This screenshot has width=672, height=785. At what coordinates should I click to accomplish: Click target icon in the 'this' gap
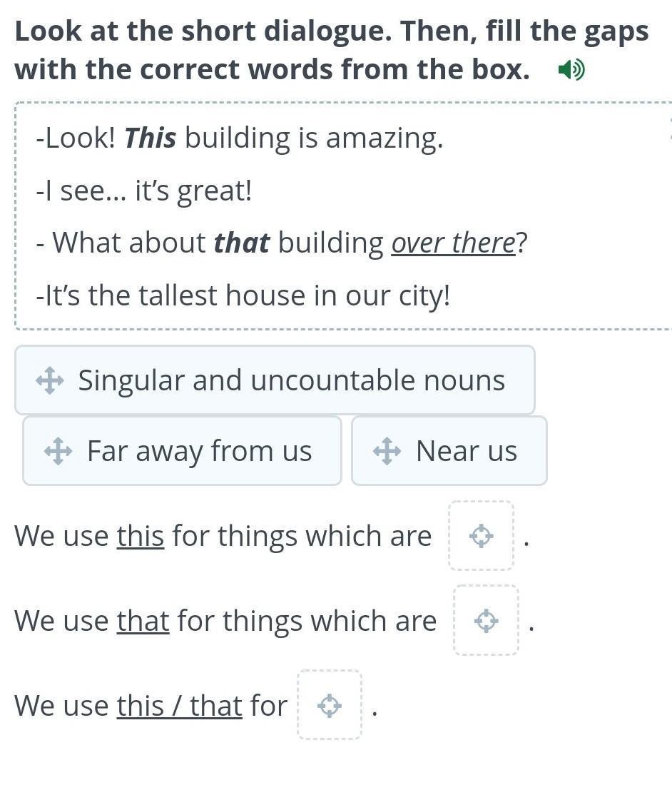pos(482,536)
